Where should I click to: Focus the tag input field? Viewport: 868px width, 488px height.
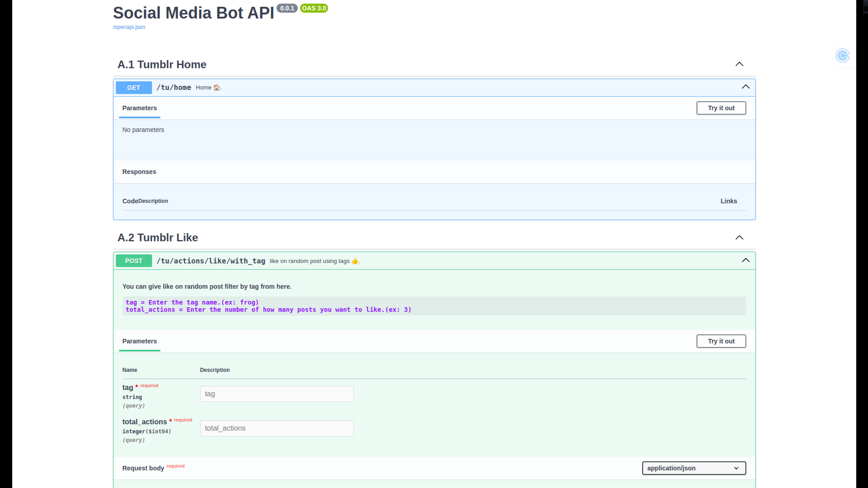click(277, 394)
